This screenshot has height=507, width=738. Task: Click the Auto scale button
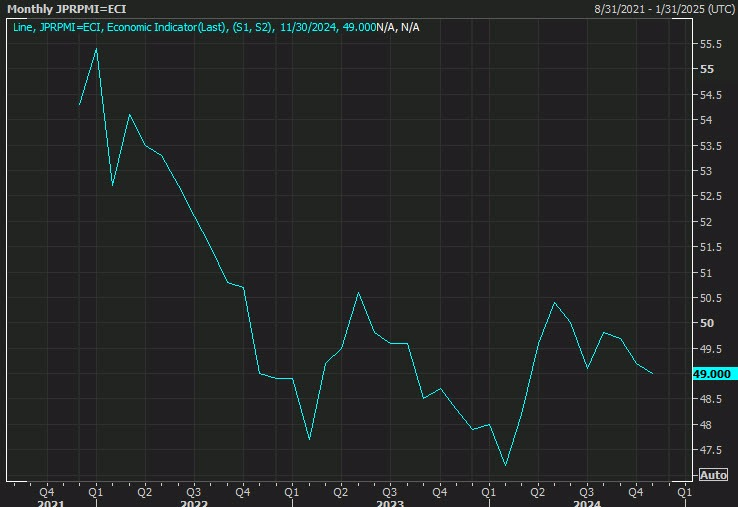click(713, 475)
